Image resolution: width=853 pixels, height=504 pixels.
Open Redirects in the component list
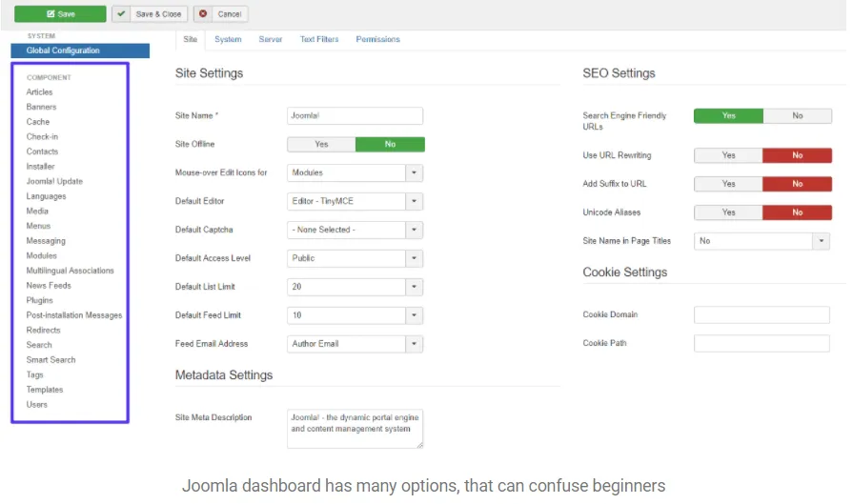pos(44,330)
